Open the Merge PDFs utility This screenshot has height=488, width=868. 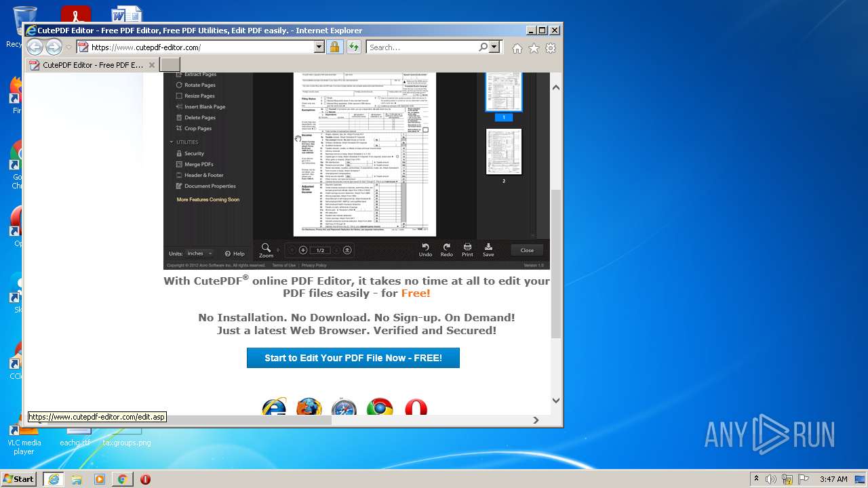click(x=195, y=164)
